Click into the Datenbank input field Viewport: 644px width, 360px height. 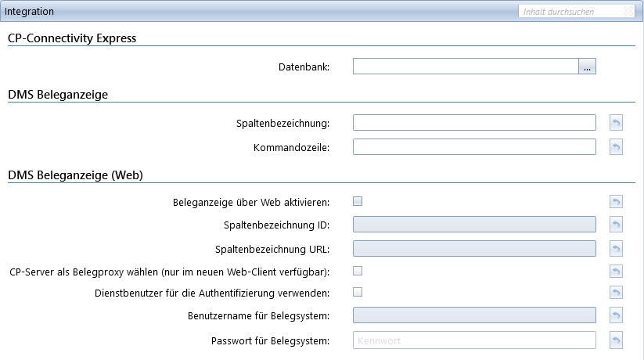(x=466, y=67)
